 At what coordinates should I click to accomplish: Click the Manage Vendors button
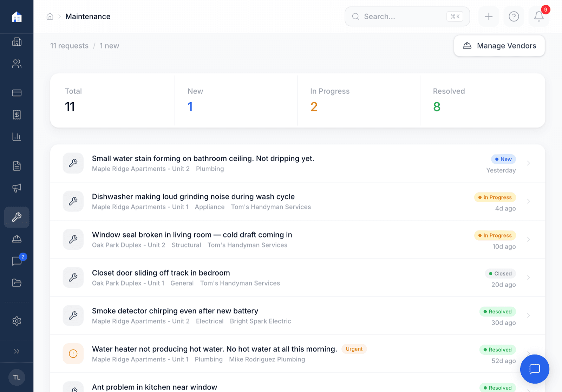(499, 46)
